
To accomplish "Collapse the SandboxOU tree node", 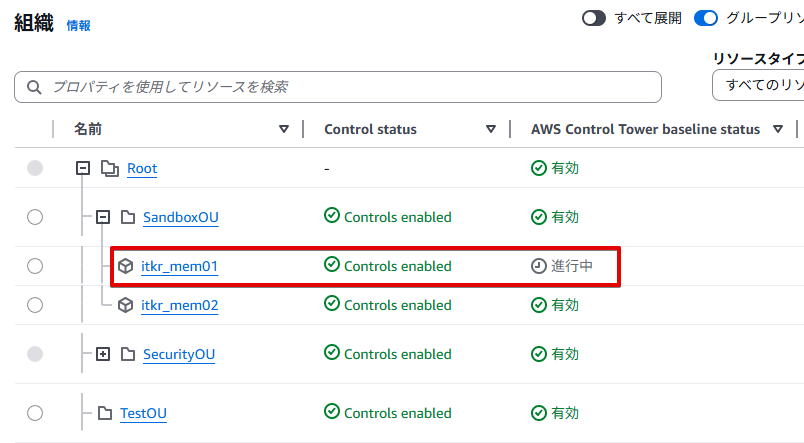I will pyautogui.click(x=102, y=217).
